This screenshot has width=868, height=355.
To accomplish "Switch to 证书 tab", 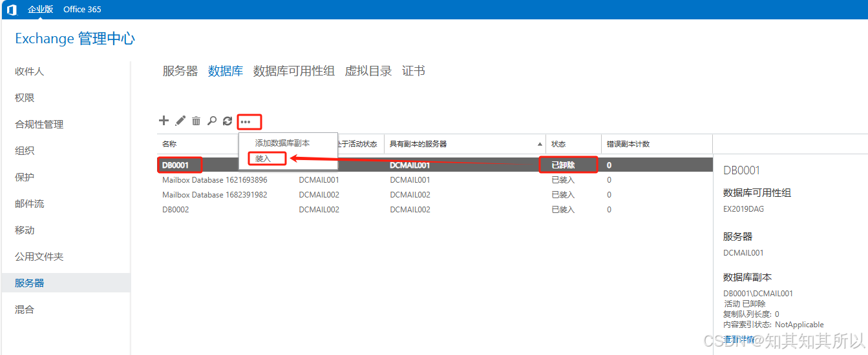I will (x=414, y=71).
